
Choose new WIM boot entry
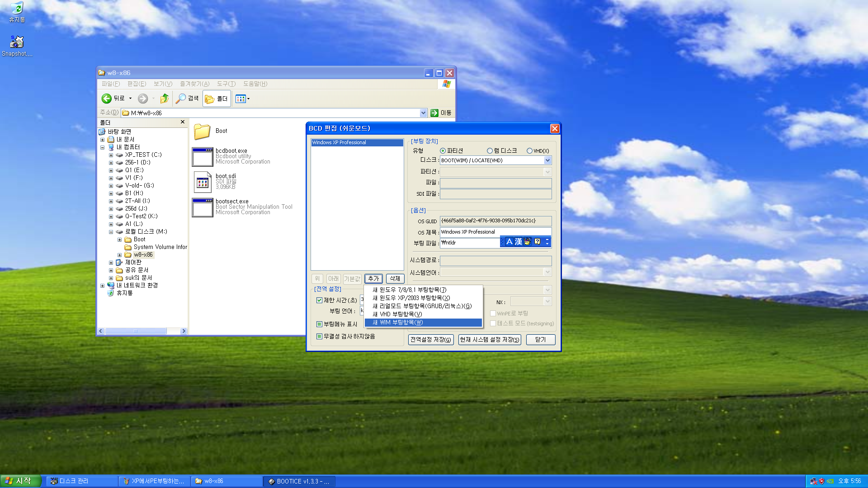(x=424, y=323)
